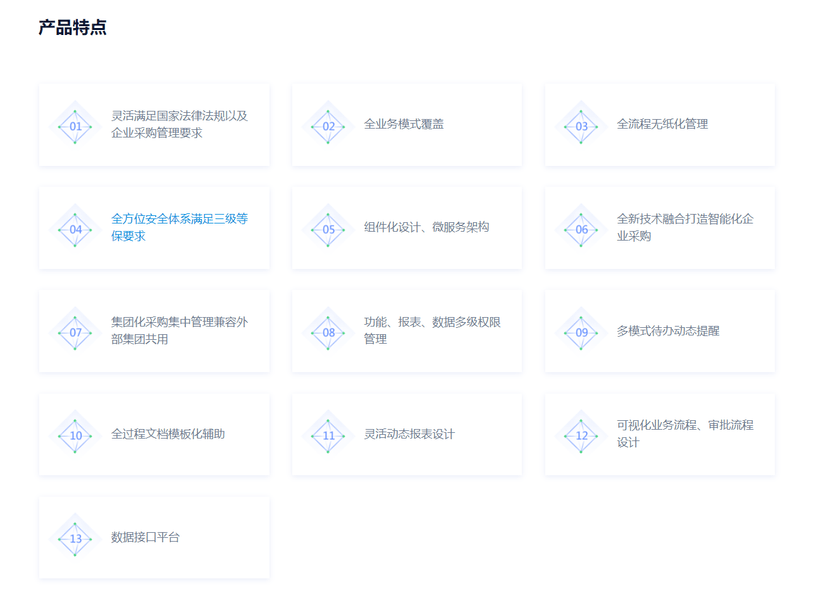Screen dimensions: 828x607
Task: Click the diamond icon numbered 12
Action: (581, 435)
